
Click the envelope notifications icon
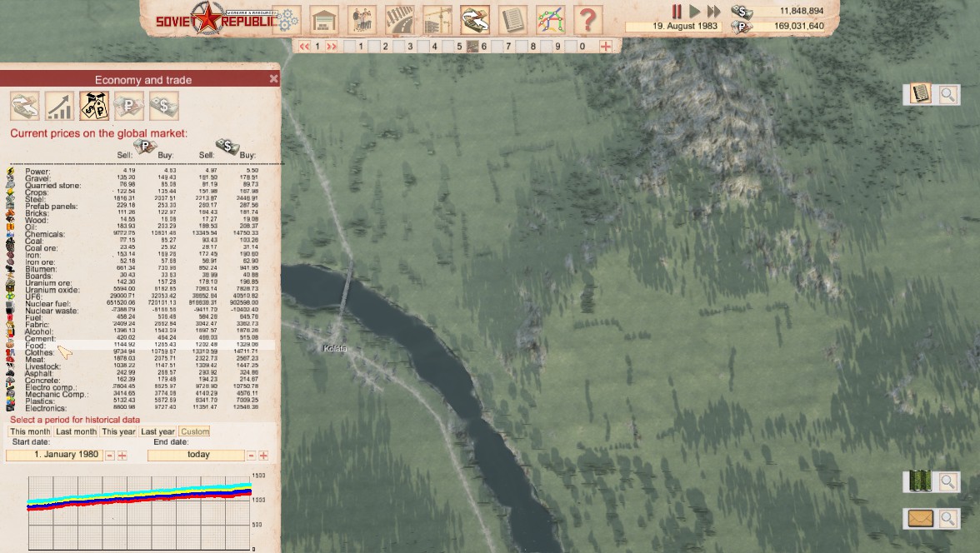(920, 518)
